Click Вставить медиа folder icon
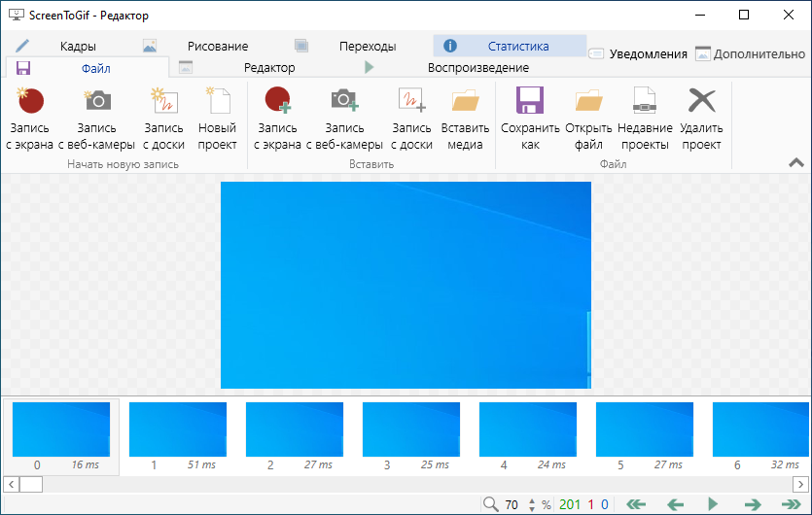This screenshot has height=515, width=812. click(465, 100)
